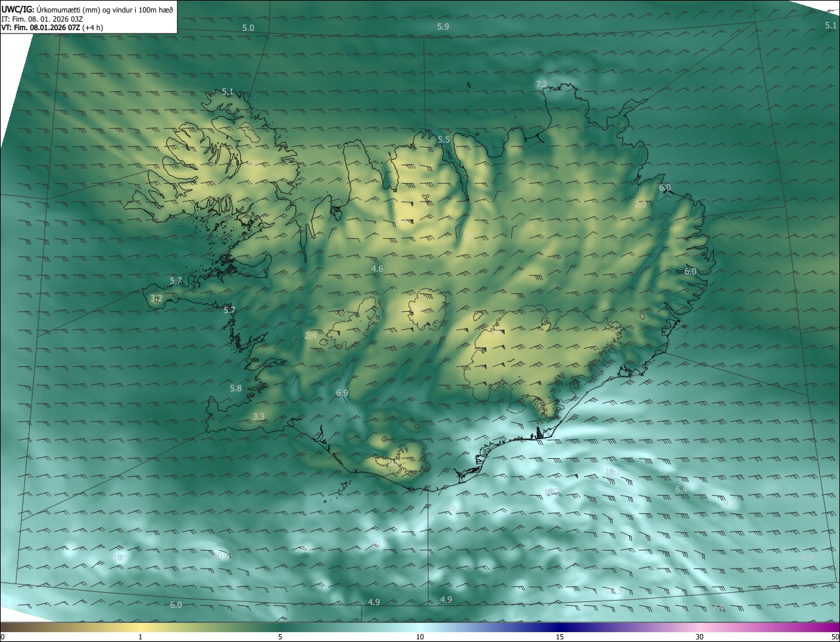
Task: Click the '15' label on the colorbar
Action: coord(560,637)
